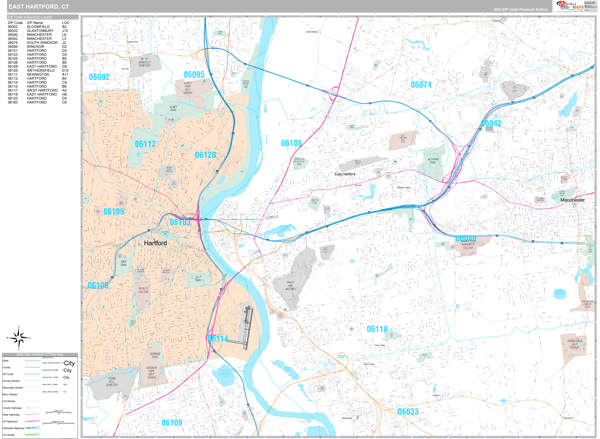Select the 06095 ZIP code label

pyautogui.click(x=193, y=75)
